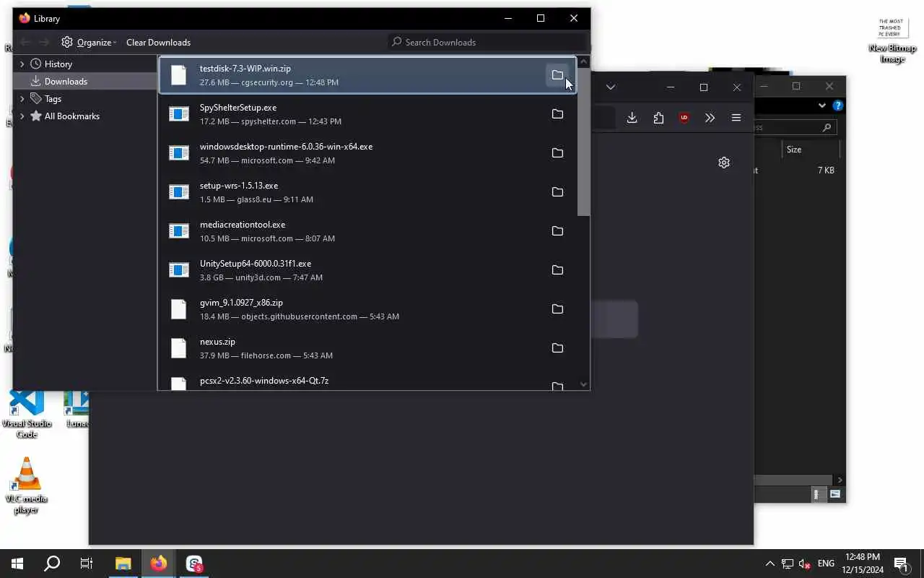Show SpyShelterSetup.exe in its folder

tap(557, 114)
